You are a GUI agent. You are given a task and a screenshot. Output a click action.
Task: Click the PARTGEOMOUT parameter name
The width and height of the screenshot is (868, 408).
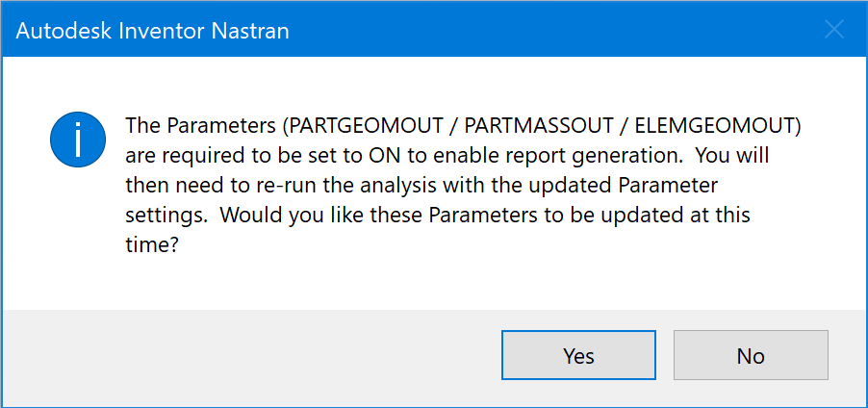click(355, 126)
